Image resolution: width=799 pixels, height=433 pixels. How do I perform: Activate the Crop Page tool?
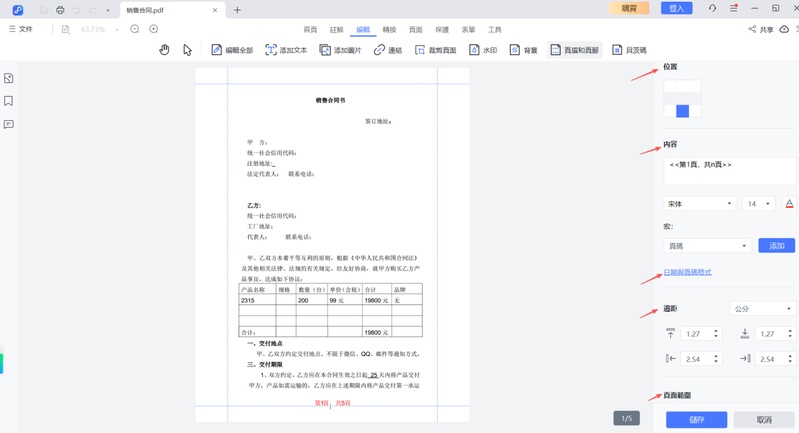(435, 50)
